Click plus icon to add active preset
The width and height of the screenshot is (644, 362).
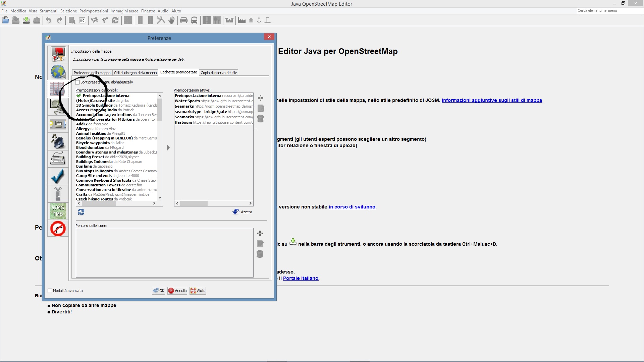261,98
